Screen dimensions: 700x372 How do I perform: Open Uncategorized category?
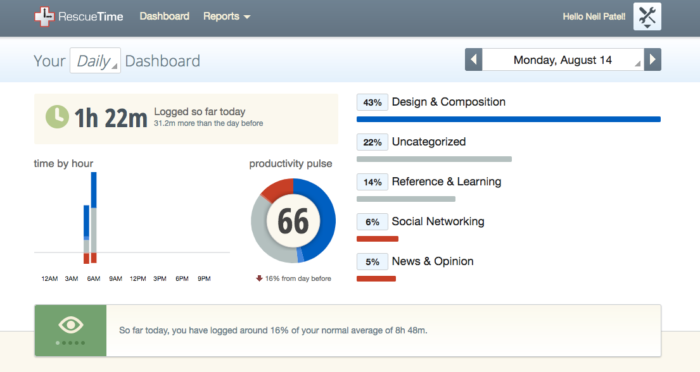point(429,142)
